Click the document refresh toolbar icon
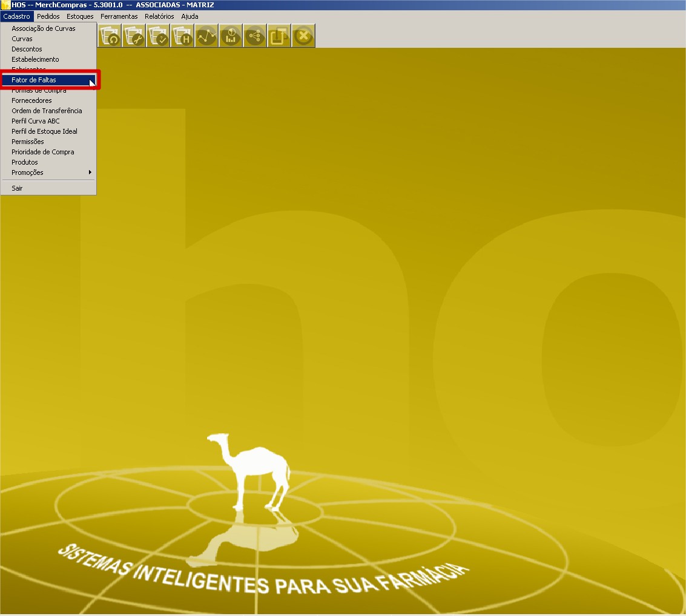Screen dimensions: 686x616 [x=110, y=36]
